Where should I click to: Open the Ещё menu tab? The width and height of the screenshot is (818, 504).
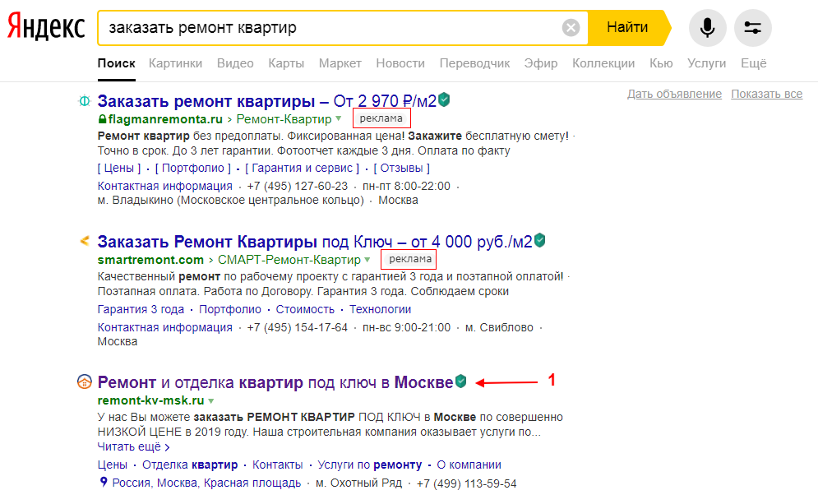pyautogui.click(x=753, y=63)
